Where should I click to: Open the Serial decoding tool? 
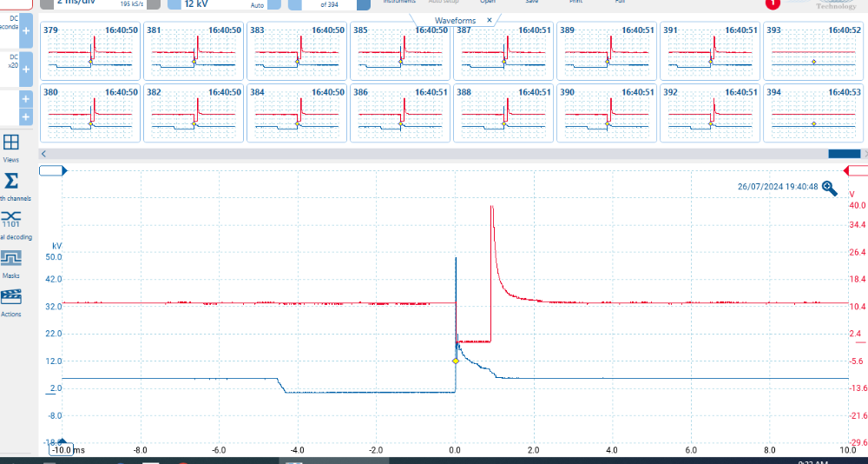tap(12, 219)
